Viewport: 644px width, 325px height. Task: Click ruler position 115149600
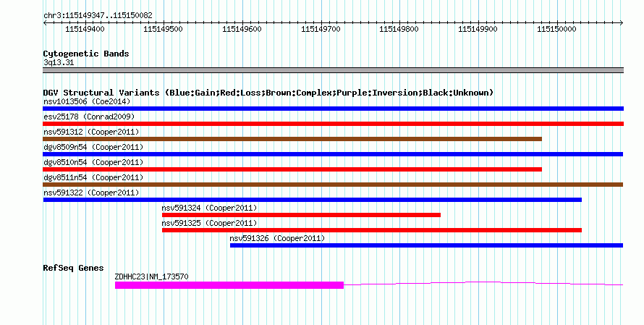click(242, 29)
